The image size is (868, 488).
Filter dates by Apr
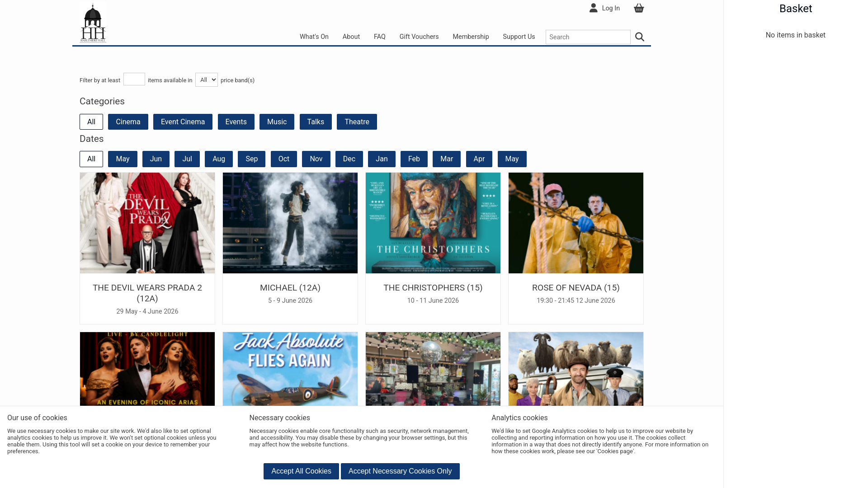pyautogui.click(x=479, y=159)
